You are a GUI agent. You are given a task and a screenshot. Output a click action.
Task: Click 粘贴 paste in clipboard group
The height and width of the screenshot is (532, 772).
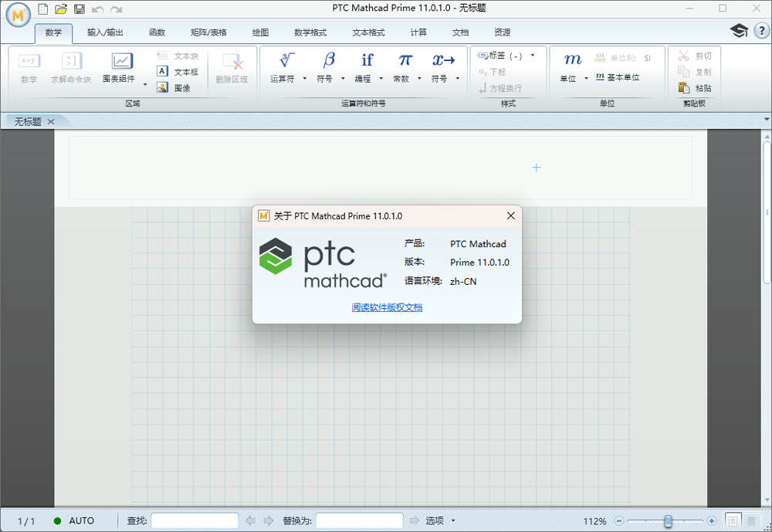(695, 88)
